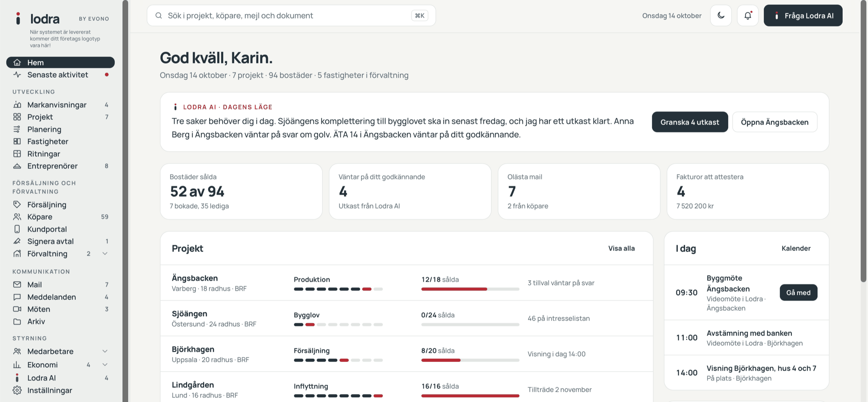
Task: Click the main page vertical scrollbar
Action: pos(863,141)
